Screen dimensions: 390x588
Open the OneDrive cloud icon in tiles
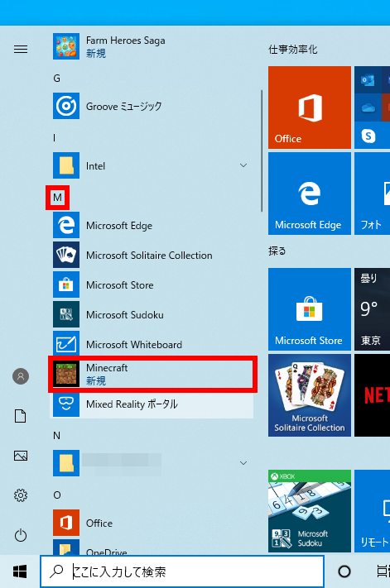[x=368, y=108]
